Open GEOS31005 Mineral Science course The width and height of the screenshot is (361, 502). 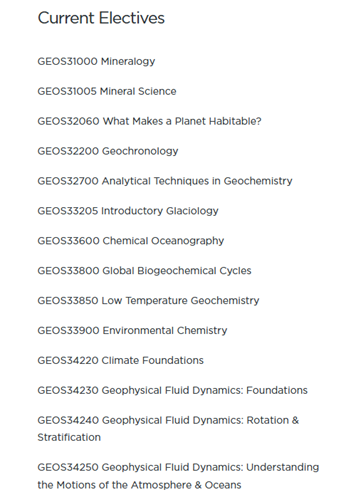point(107,91)
